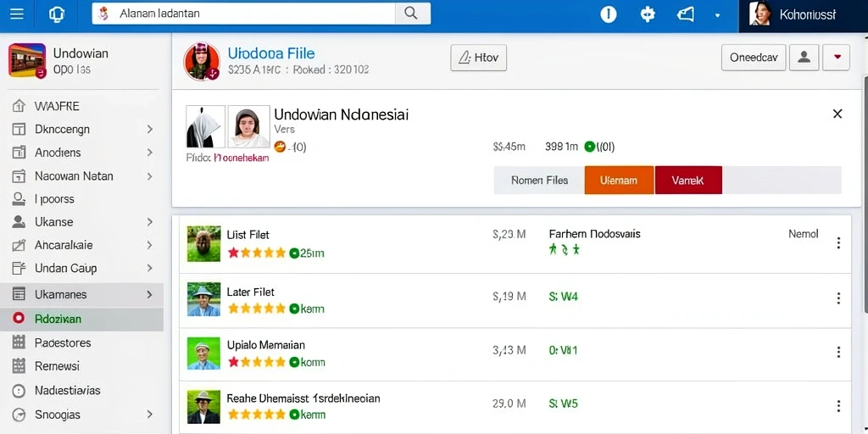Select the orange Uemam tab

[x=619, y=181]
